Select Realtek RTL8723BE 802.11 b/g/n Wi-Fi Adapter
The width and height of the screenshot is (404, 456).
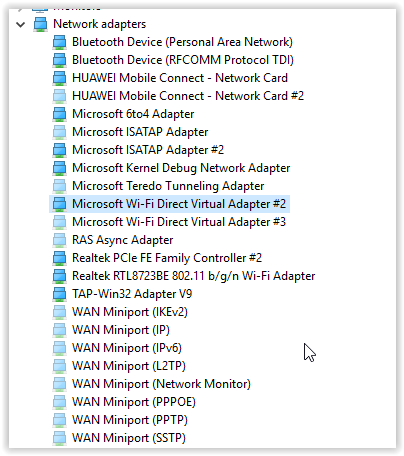click(193, 276)
